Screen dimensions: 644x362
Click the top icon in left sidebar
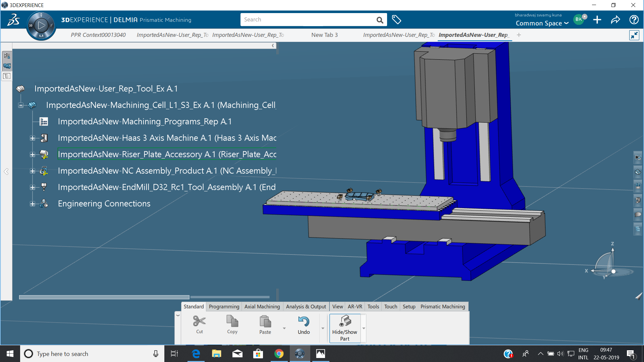[x=7, y=56]
